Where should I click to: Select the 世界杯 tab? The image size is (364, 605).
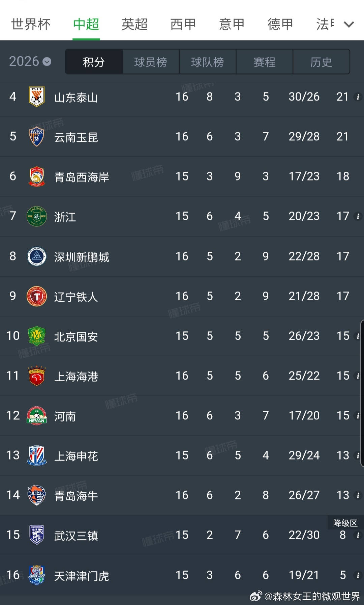point(31,24)
